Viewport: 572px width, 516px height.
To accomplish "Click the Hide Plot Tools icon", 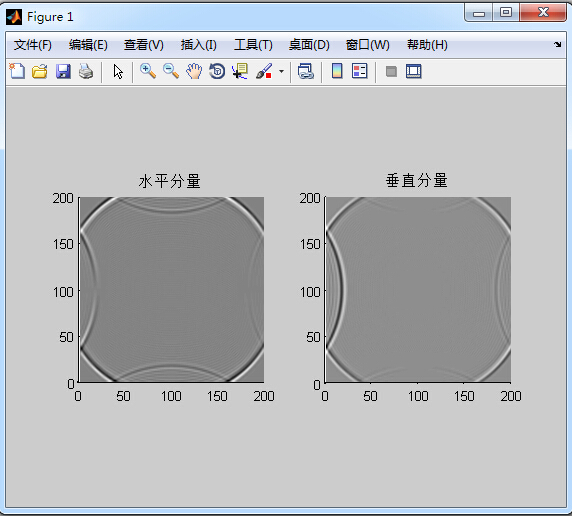I will [x=391, y=72].
